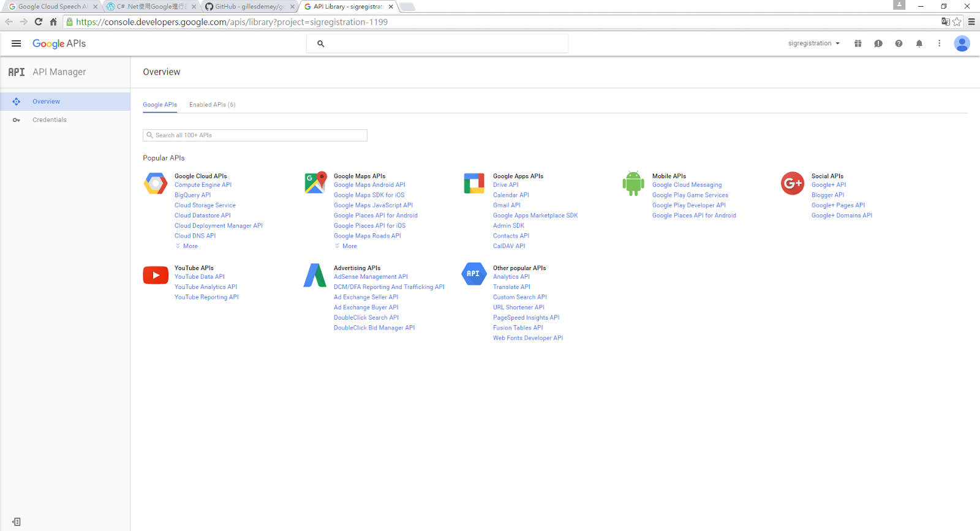Open the Blogger API link
The height and width of the screenshot is (531, 980).
point(827,195)
